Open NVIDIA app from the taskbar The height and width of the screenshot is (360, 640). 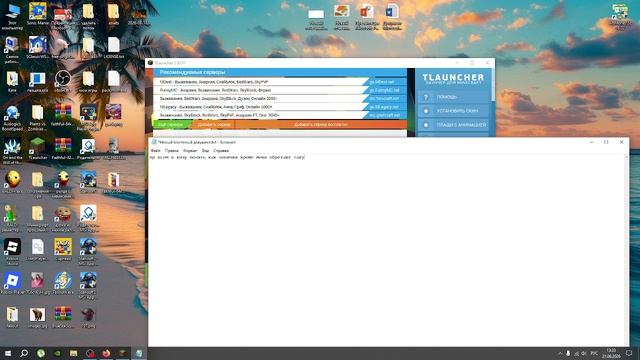point(57,353)
